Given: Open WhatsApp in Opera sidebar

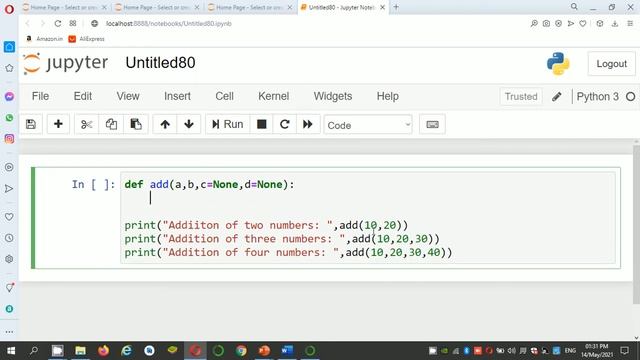Looking at the screenshot, I should coord(9,118).
